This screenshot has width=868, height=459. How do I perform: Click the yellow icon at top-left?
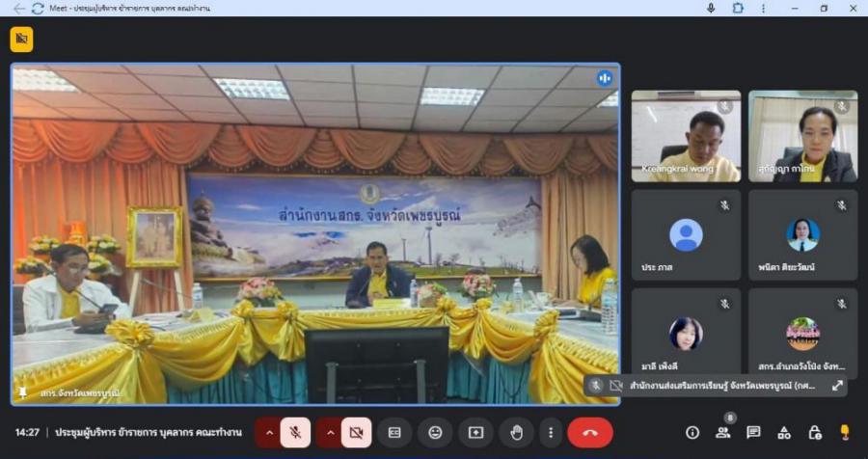pos(21,40)
